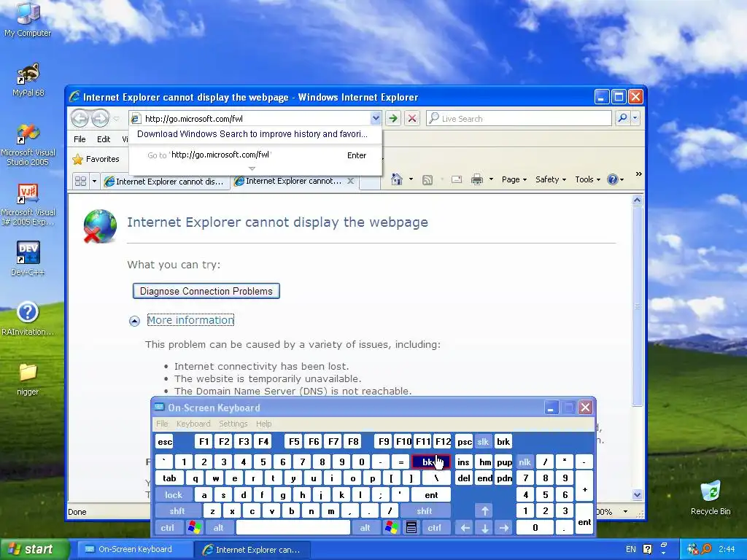
Task: Select Recycle Bin desktop icon
Action: 711,498
